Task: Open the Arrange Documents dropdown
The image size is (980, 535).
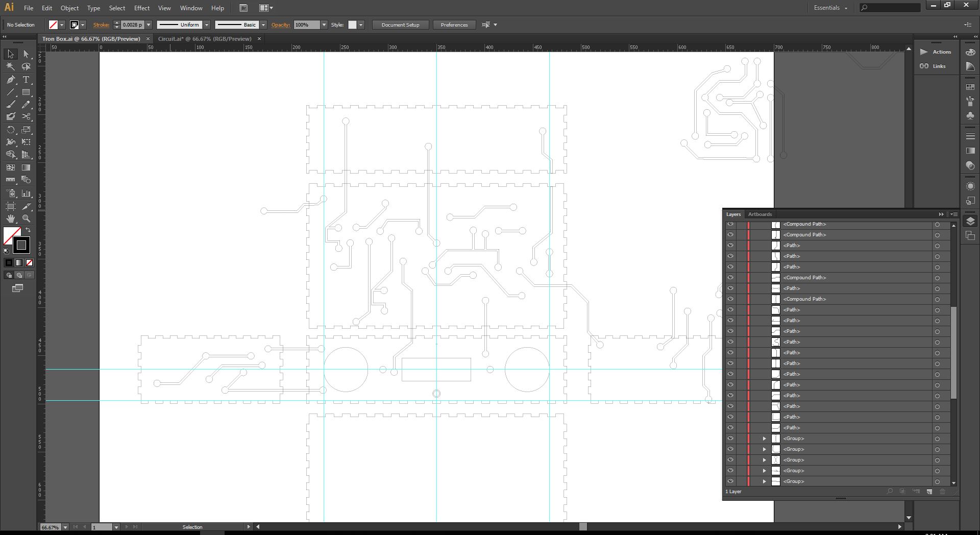Action: click(266, 8)
